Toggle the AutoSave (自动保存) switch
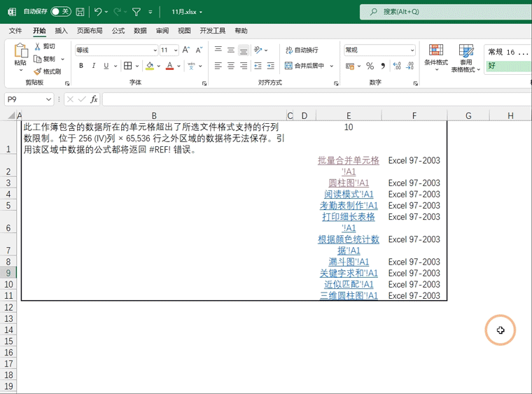This screenshot has height=394, width=532. [60, 12]
